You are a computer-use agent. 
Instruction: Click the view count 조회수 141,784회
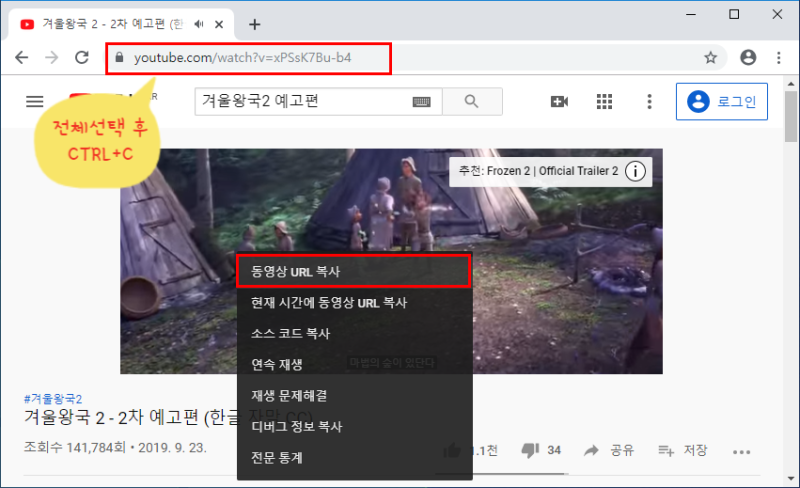point(74,448)
